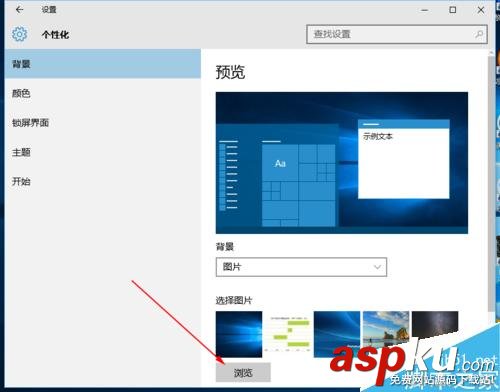Choose the Windows logo wallpaper thumbnail
This screenshot has height=392, width=500.
tap(239, 334)
